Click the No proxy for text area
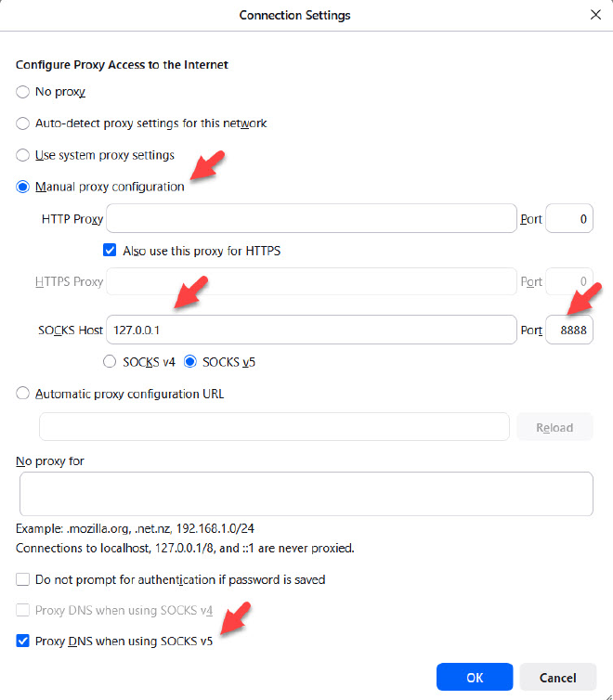The height and width of the screenshot is (700, 613). (x=306, y=494)
